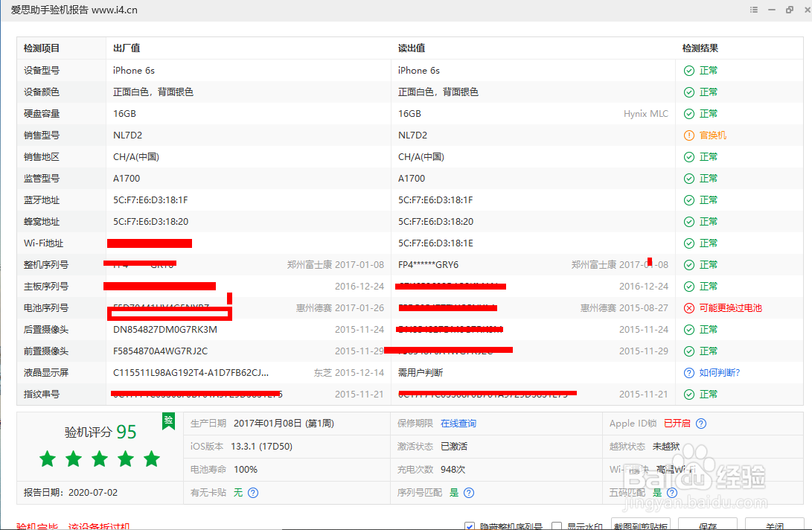Select 惠州德赛 2015-08-27 battery date
The image size is (812, 530).
(x=624, y=308)
